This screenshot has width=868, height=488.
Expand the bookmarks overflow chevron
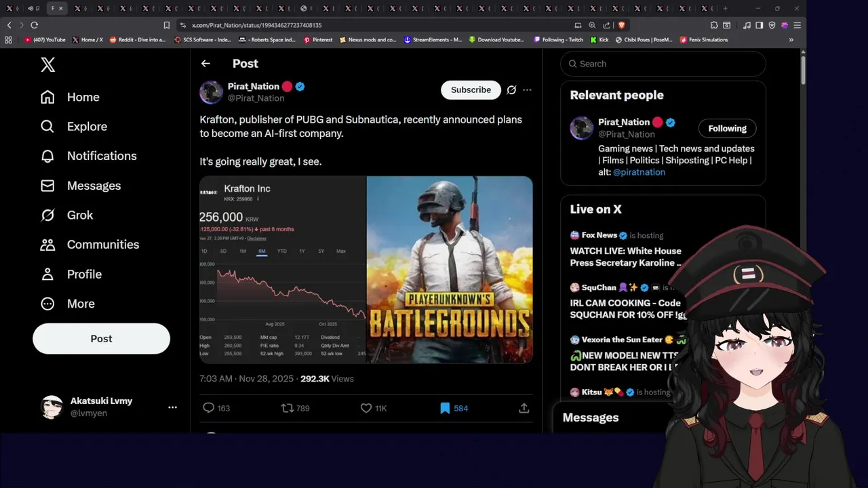click(x=791, y=40)
